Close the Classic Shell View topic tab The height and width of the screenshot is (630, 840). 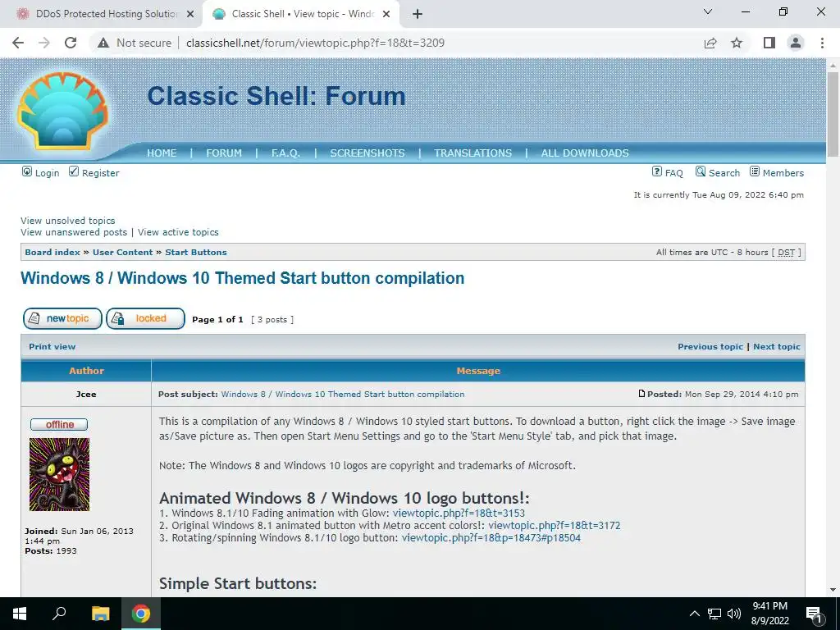[x=386, y=14]
